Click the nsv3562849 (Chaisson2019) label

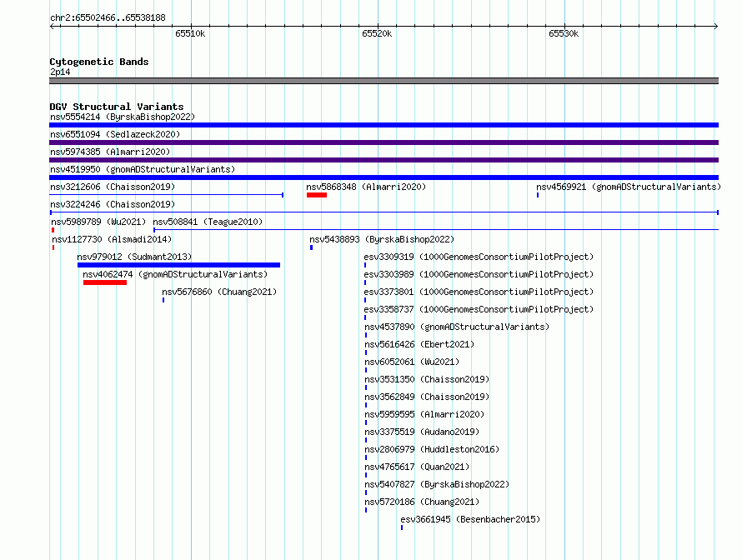427,397
